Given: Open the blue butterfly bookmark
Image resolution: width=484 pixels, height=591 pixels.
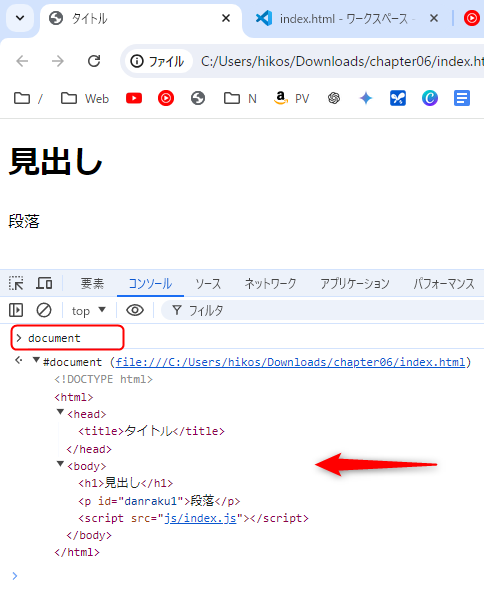Looking at the screenshot, I should (398, 98).
